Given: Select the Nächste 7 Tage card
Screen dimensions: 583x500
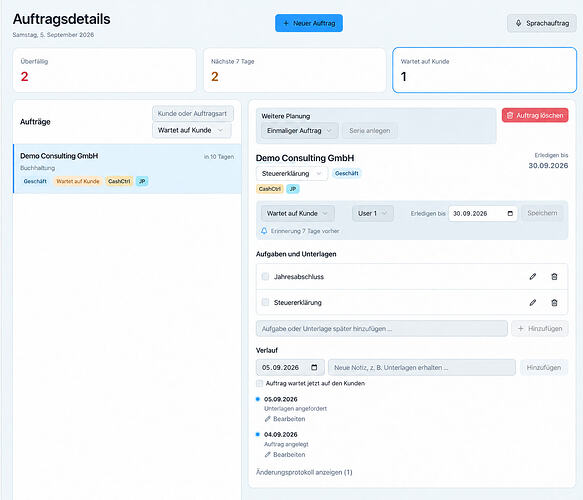Looking at the screenshot, I should click(294, 70).
